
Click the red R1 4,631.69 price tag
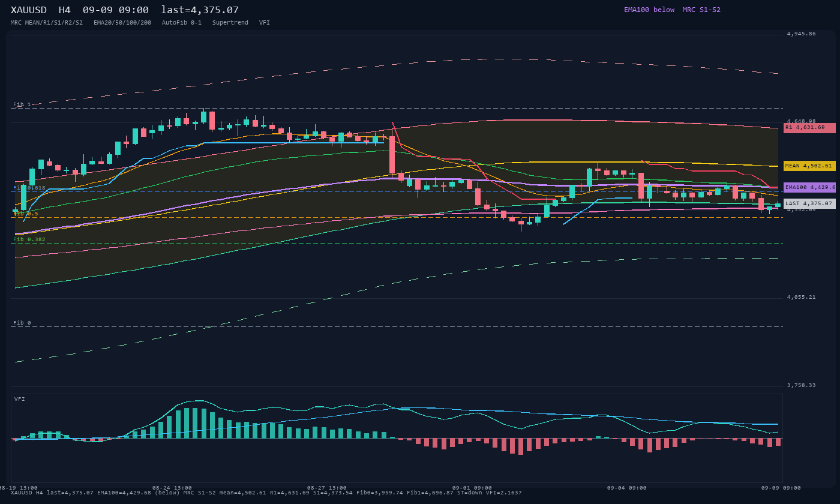click(809, 128)
